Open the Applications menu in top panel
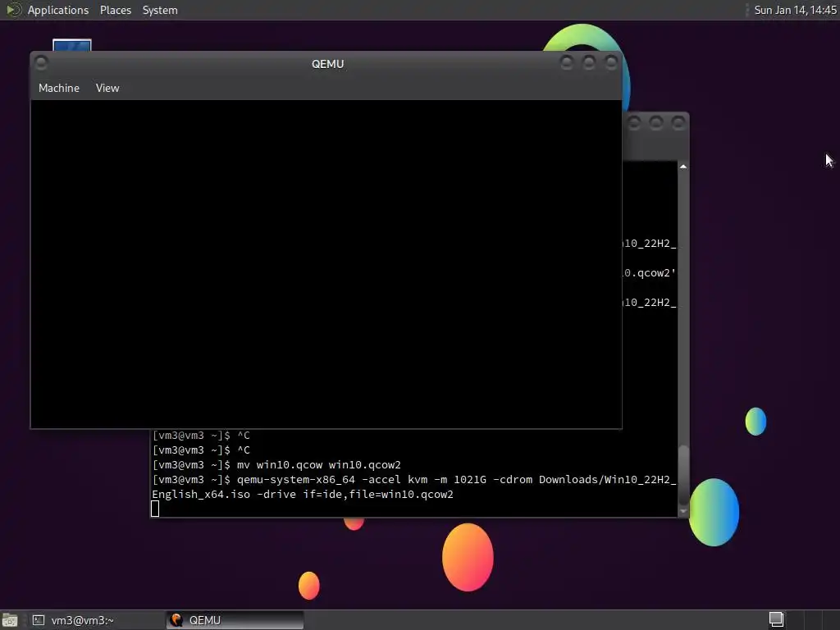This screenshot has height=630, width=840. click(x=58, y=10)
